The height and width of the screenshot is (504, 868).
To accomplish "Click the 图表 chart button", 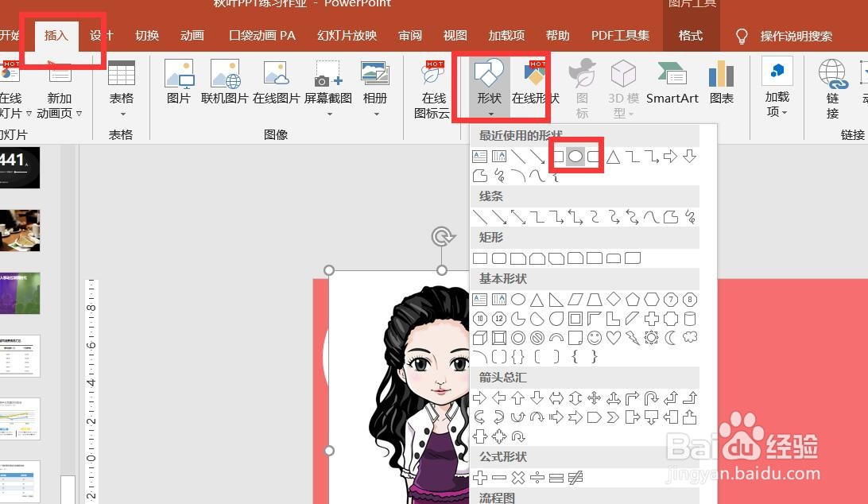I will (721, 82).
